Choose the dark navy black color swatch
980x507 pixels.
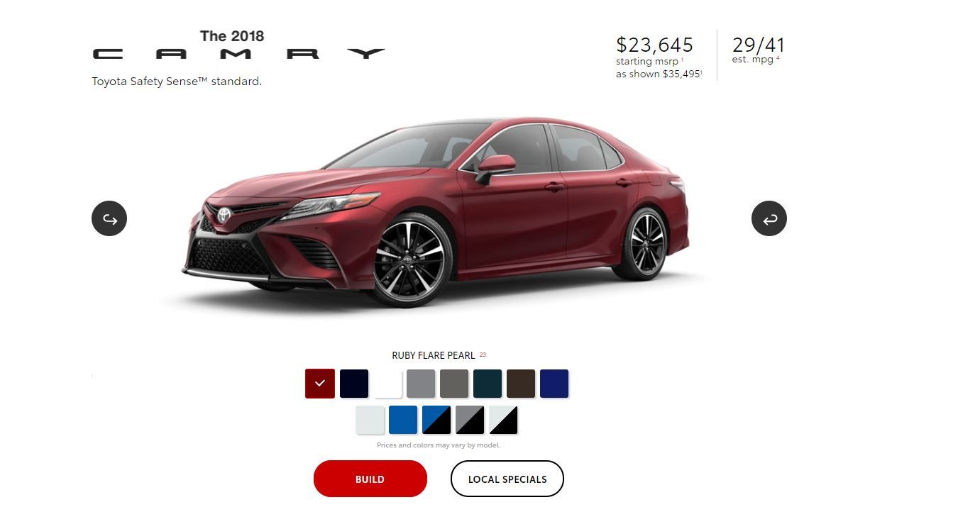coord(354,384)
